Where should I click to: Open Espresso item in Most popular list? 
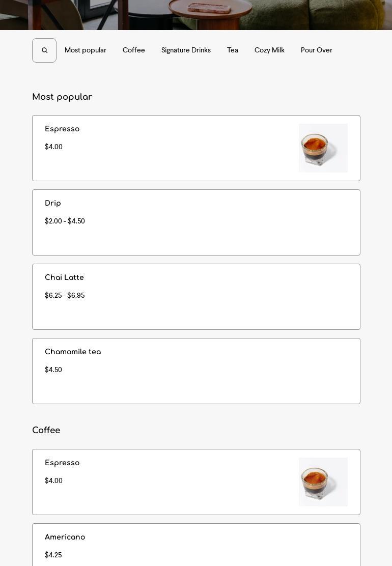tap(196, 148)
